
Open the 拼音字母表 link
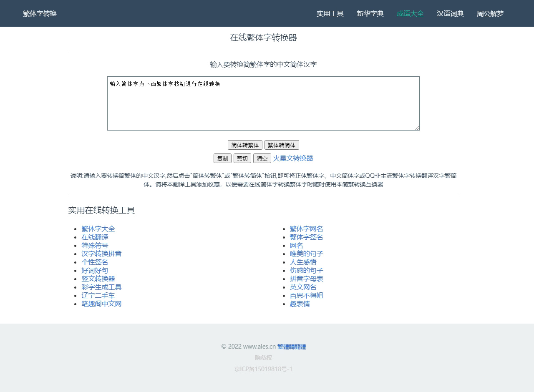click(306, 279)
